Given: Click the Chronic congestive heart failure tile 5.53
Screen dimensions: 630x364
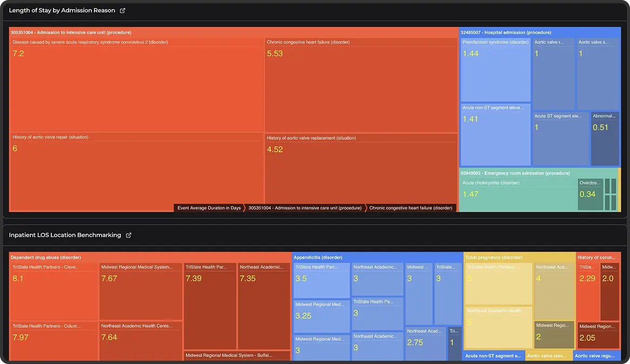Looking at the screenshot, I should [x=360, y=86].
